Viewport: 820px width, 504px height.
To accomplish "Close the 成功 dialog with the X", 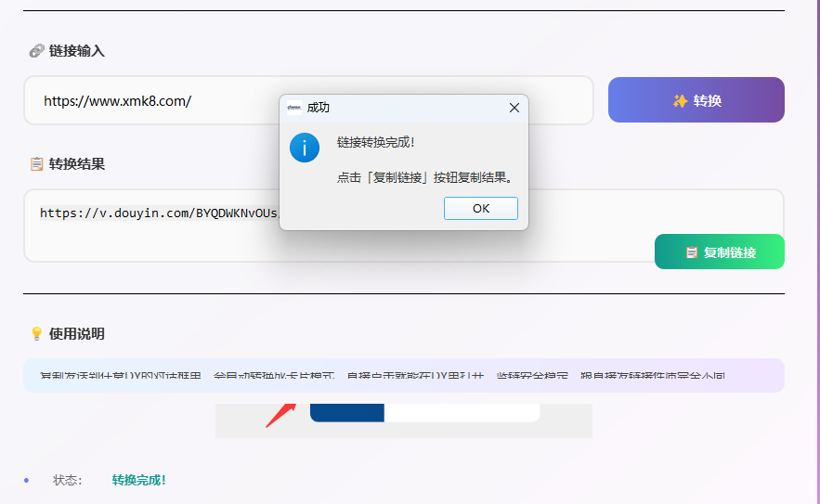I will (514, 108).
